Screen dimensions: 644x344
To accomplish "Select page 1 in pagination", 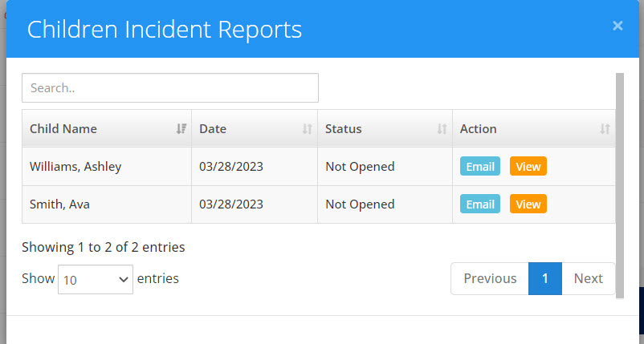I will [545, 278].
